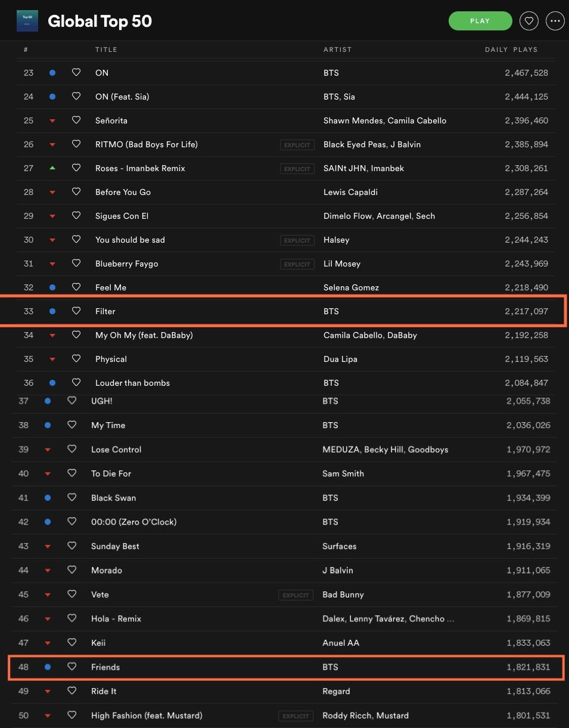The width and height of the screenshot is (569, 728).
Task: Heart the track Friends
Action: point(72,667)
